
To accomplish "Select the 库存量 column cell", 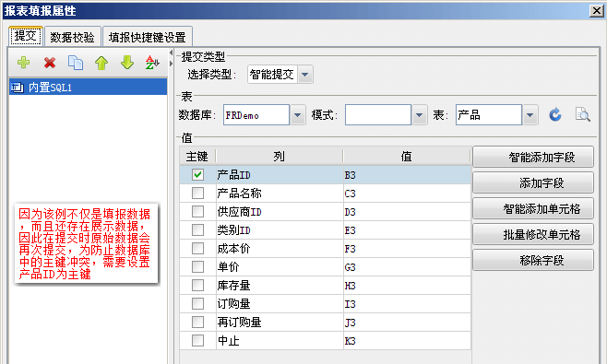I will pos(280,285).
